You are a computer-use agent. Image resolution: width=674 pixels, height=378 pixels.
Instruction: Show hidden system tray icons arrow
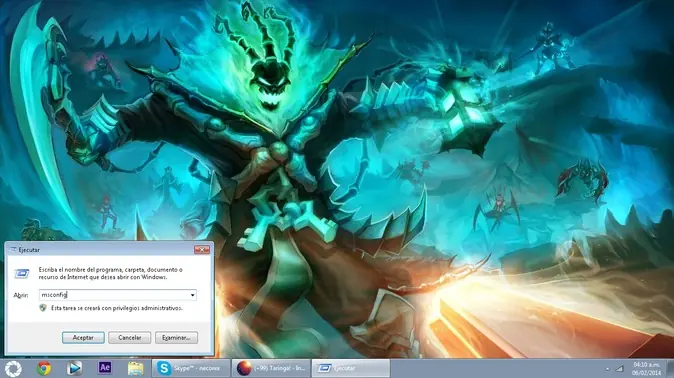[x=607, y=369]
